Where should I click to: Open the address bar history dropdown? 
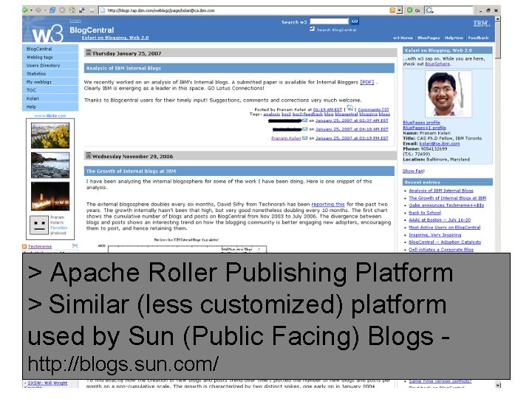coord(399,10)
